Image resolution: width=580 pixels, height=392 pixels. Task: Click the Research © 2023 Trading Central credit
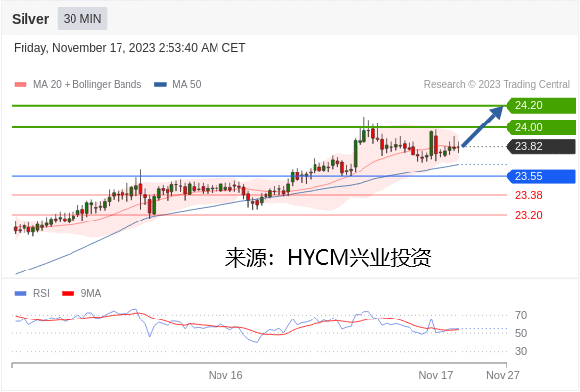pos(497,84)
